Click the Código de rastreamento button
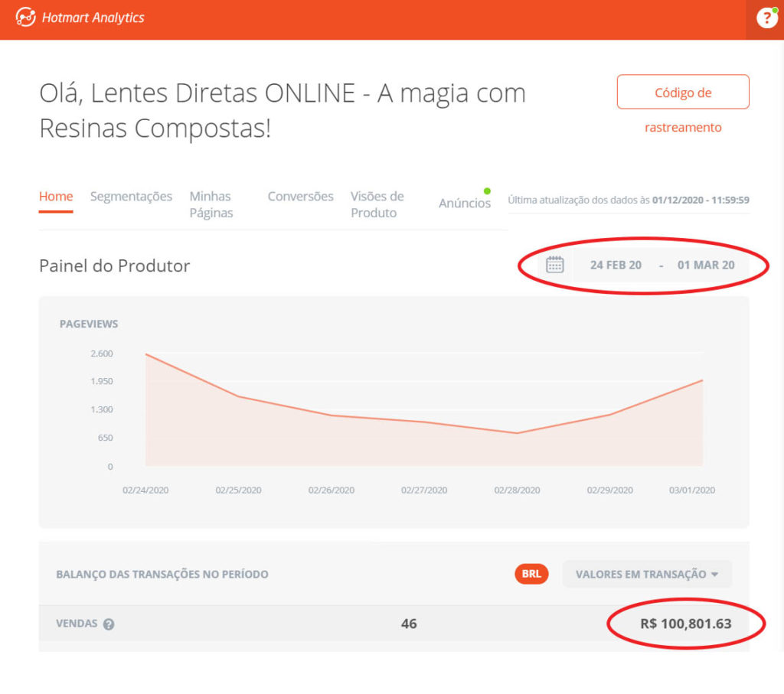This screenshot has height=694, width=784. 683,92
